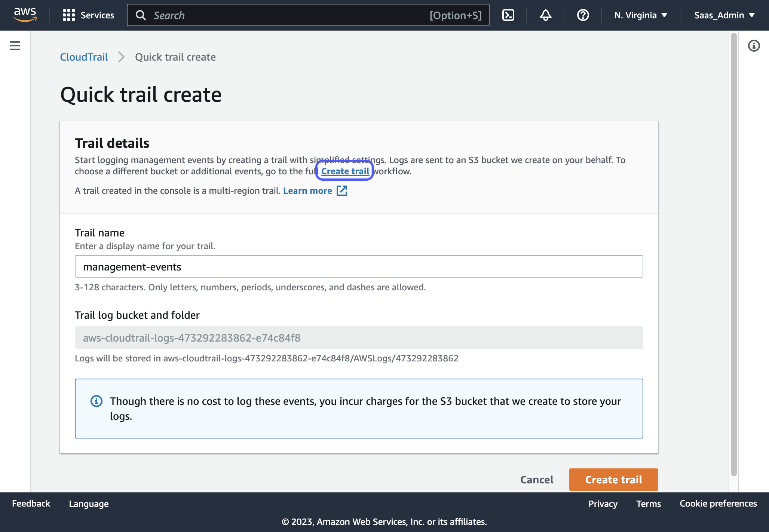769x532 pixels.
Task: Toggle the sidebar collapse hamburger icon
Action: coord(15,46)
